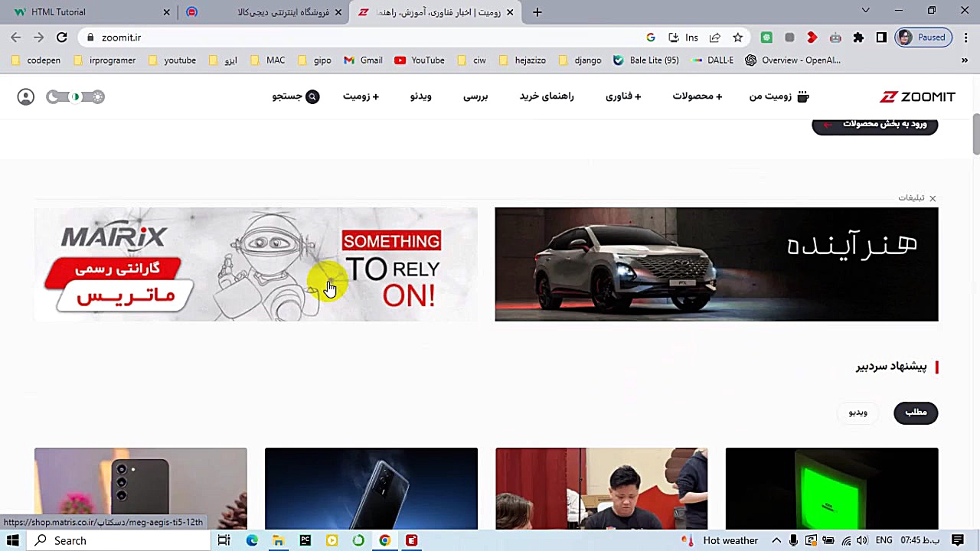
Task: Open the green screen article thumbnail
Action: (831, 488)
